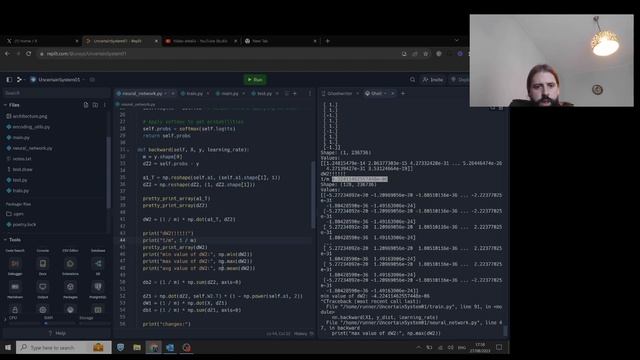Image resolution: width=640 pixels, height=360 pixels.
Task: Click the new file icon in Files
Action: click(86, 105)
